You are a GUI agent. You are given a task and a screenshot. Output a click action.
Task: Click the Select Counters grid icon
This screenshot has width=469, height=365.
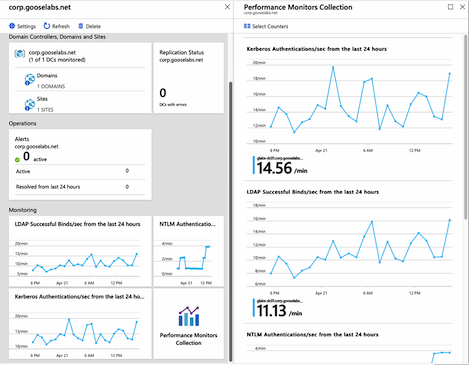(x=247, y=26)
